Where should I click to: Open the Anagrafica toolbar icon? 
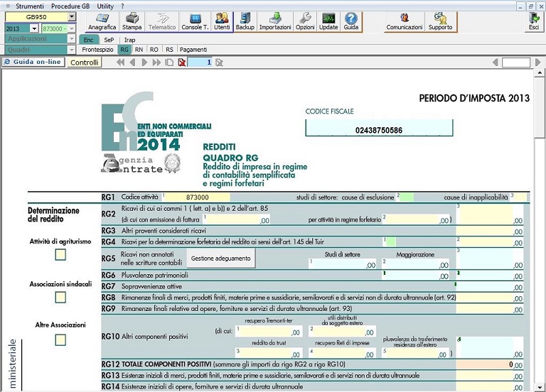pos(102,21)
